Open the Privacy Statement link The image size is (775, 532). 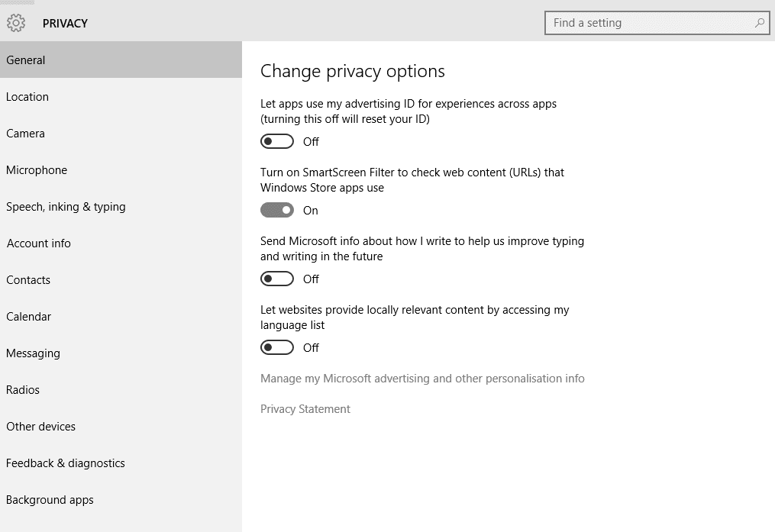pyautogui.click(x=305, y=409)
